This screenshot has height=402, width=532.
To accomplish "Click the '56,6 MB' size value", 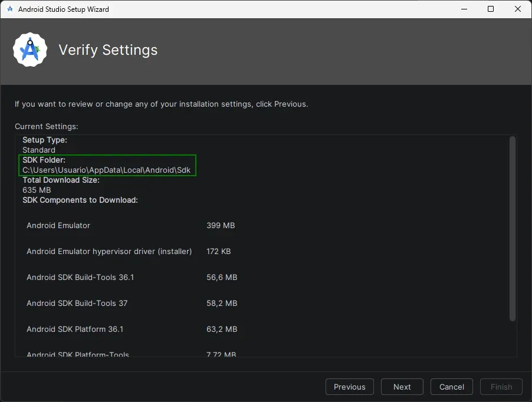I will [222, 277].
